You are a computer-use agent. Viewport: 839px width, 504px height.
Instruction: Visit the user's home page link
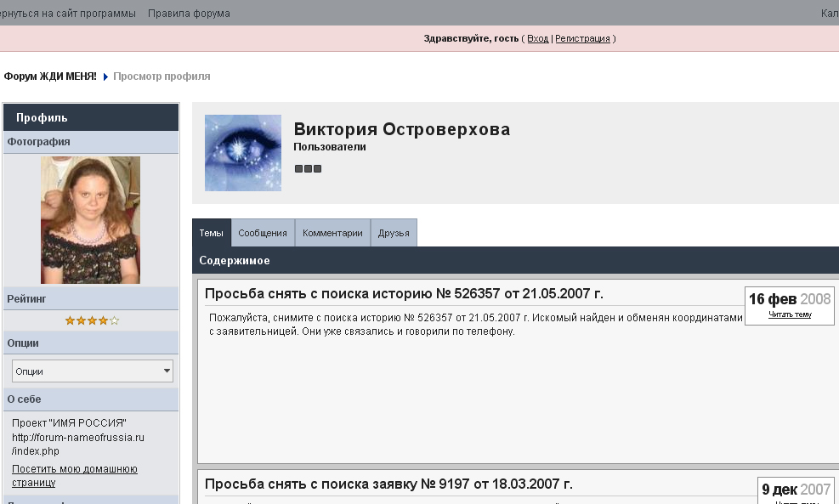[74, 476]
